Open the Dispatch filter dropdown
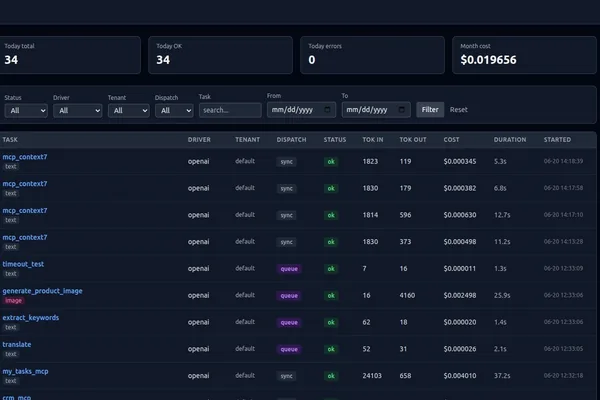 tap(174, 111)
